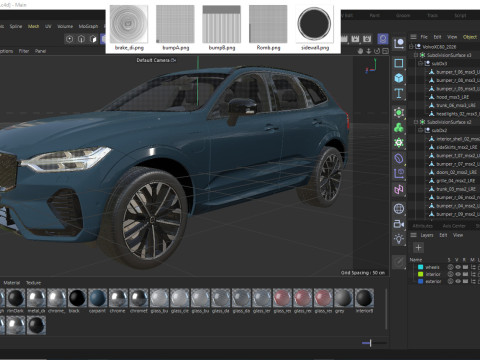Collapse the subDx3 group node

[421, 63]
